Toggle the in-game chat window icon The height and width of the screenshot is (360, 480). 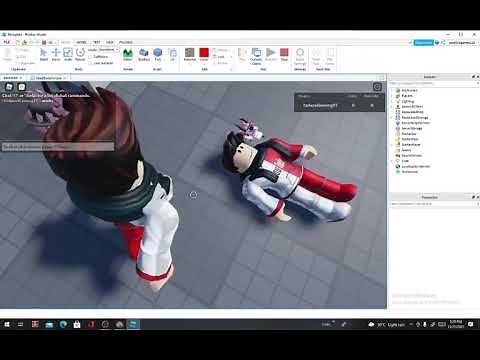coord(22,87)
